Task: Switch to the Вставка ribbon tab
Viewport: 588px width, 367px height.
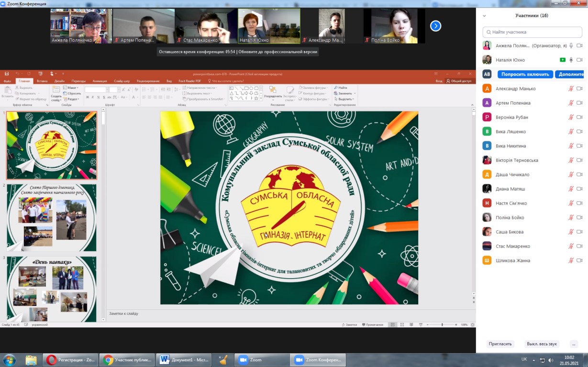Action: [x=42, y=81]
